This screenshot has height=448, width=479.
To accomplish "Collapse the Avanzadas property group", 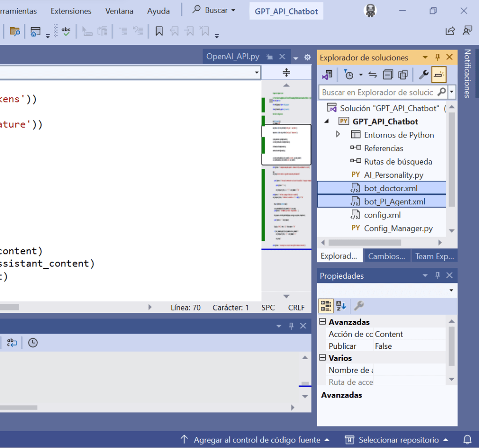I will [x=322, y=322].
